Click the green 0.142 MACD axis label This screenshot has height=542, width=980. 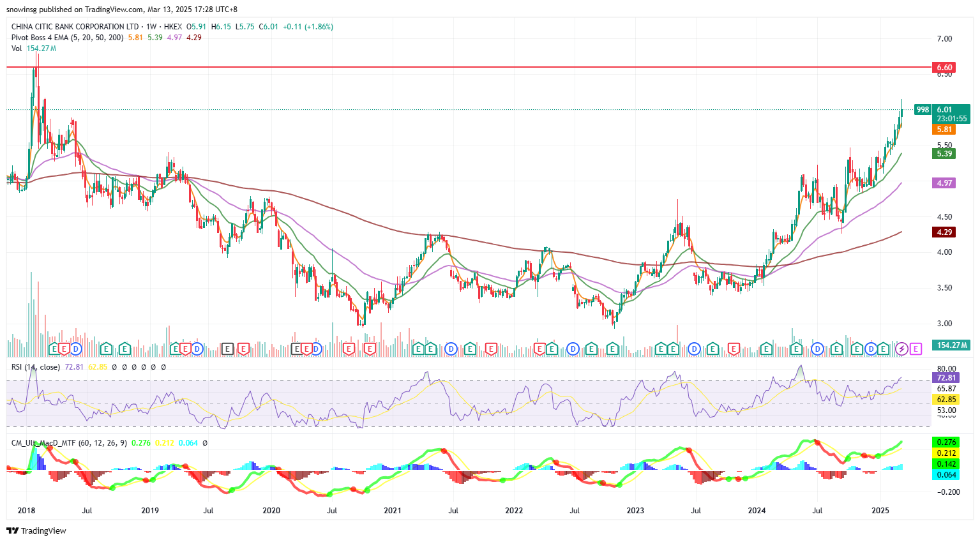click(946, 464)
